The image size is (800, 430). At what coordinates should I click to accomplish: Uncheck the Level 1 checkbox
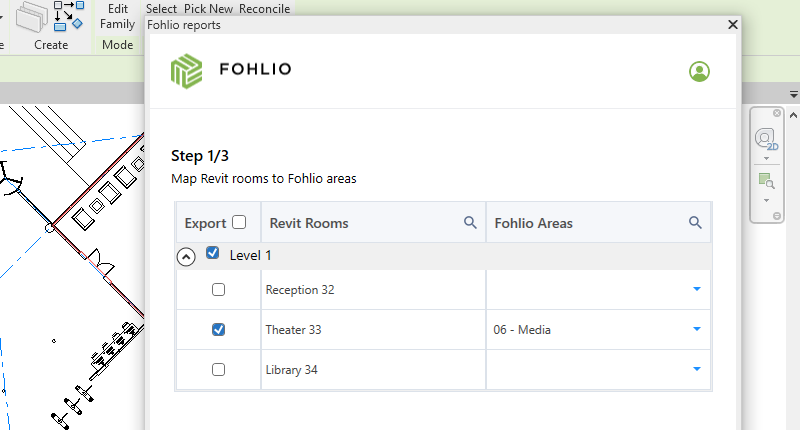(213, 253)
